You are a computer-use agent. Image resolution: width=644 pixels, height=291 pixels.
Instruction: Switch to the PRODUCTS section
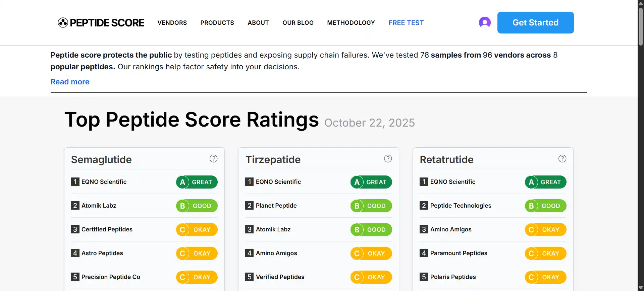click(x=217, y=22)
